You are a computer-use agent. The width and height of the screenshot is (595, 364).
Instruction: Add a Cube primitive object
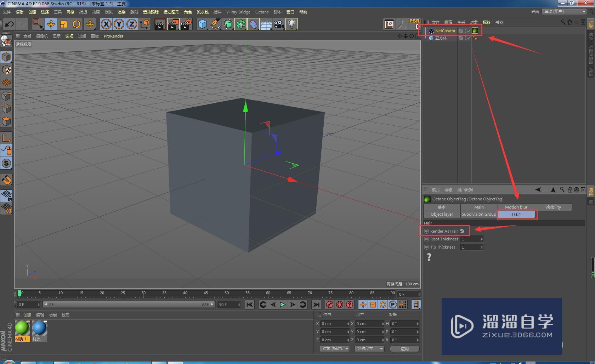pos(202,24)
